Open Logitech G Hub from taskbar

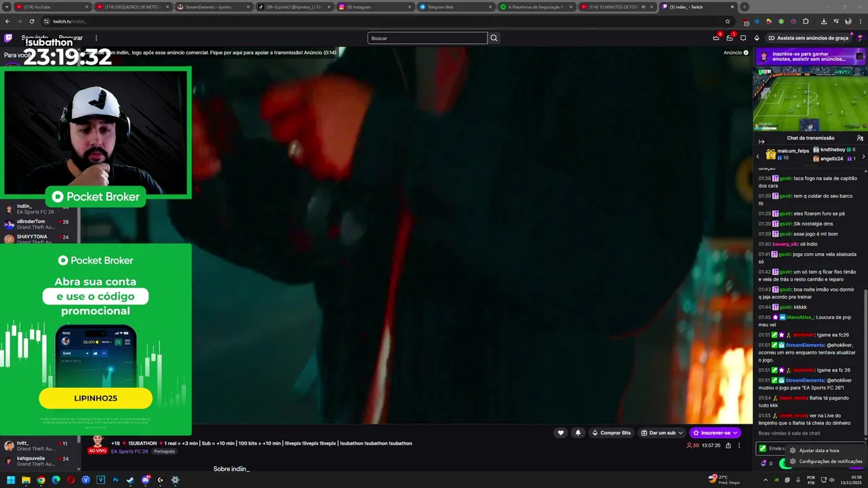pos(160,480)
